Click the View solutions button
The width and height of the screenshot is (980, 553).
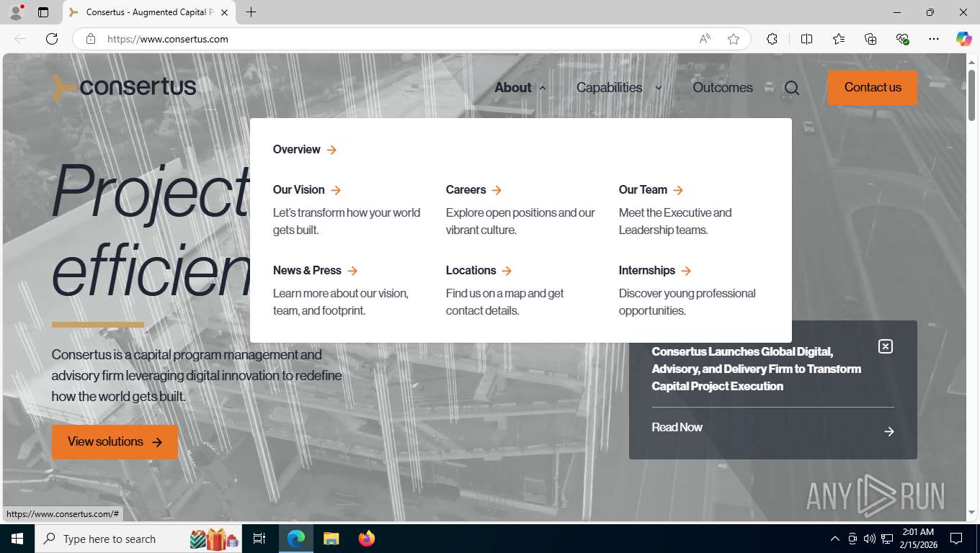click(115, 442)
